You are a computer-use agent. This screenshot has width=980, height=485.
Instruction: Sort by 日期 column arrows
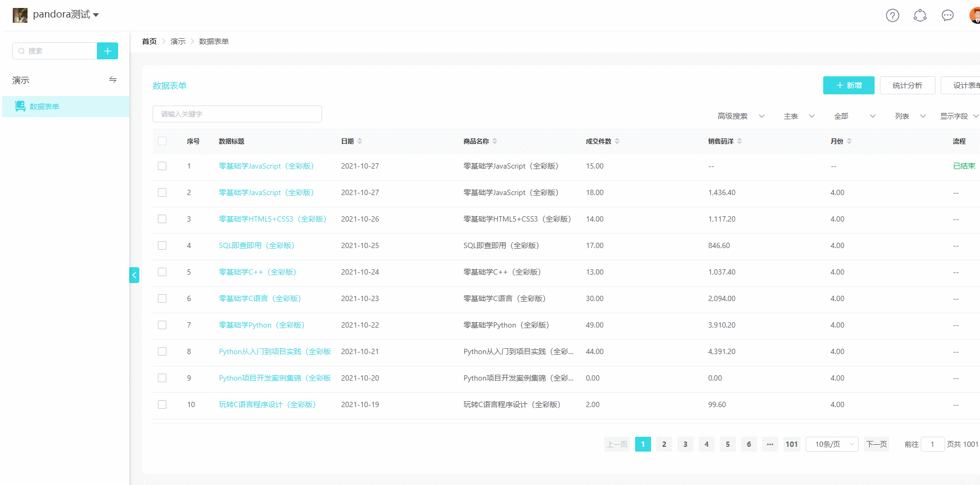360,141
